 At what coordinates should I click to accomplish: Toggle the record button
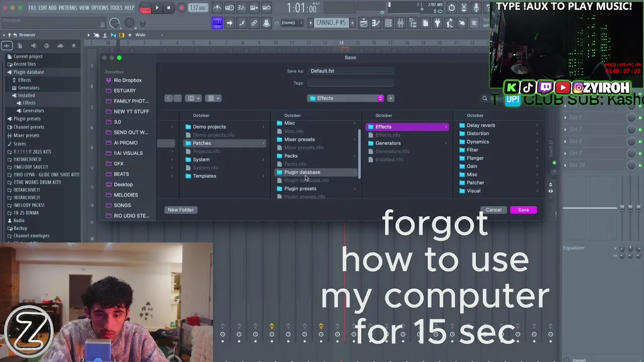[182, 8]
